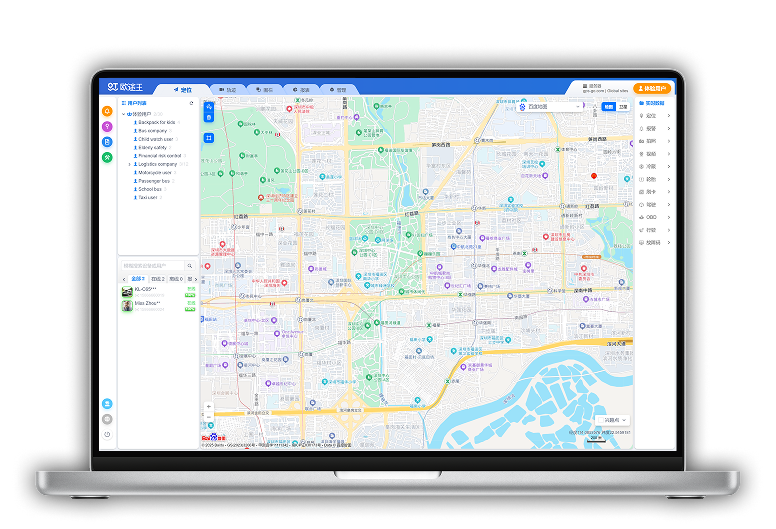Open the Global sites link
This screenshot has height=529, width=776.
(616, 91)
